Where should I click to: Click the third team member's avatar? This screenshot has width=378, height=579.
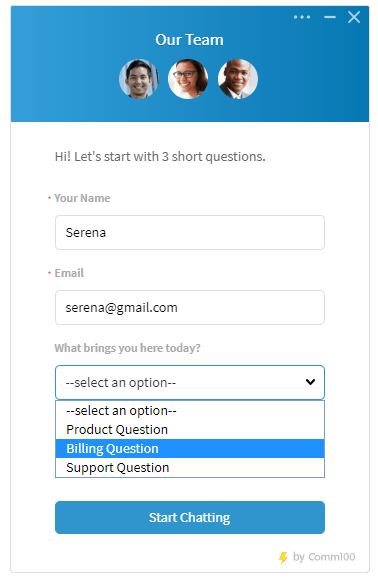[x=238, y=79]
